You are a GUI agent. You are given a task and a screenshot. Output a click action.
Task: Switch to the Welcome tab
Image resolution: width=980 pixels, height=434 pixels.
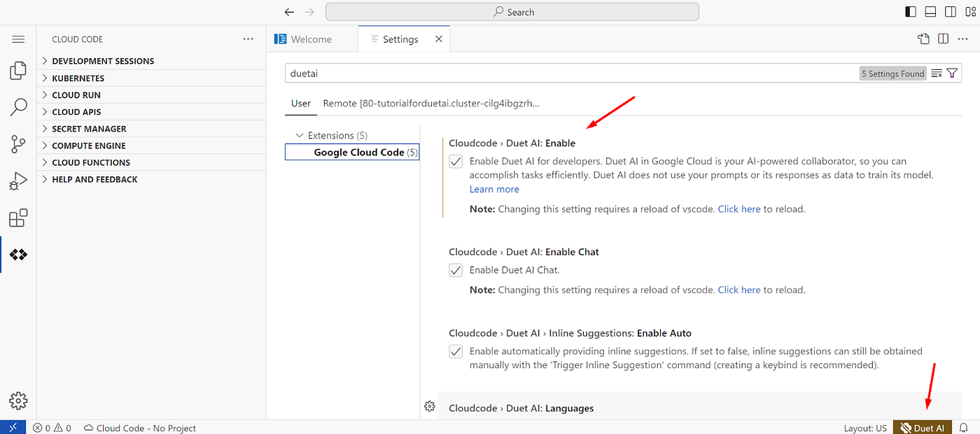[x=311, y=39]
